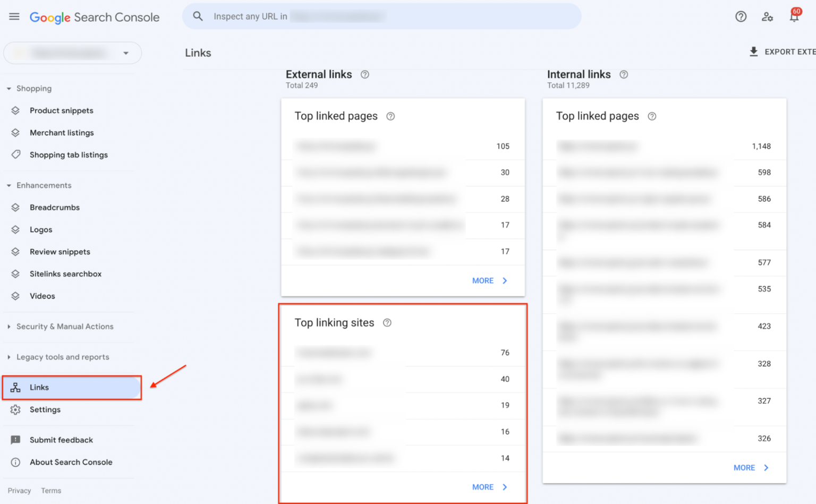Expand Legacy tools and reports
Image resolution: width=816 pixels, height=504 pixels.
62,357
